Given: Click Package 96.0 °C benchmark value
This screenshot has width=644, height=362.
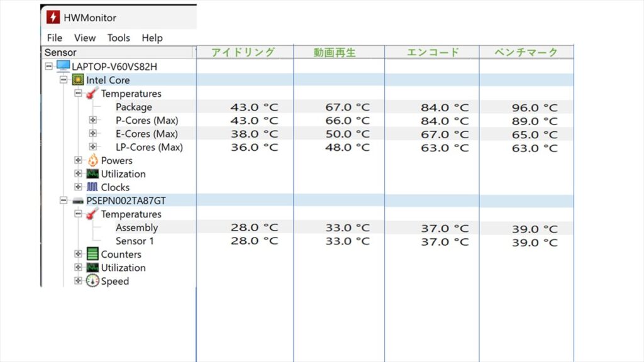Looking at the screenshot, I should [x=535, y=108].
